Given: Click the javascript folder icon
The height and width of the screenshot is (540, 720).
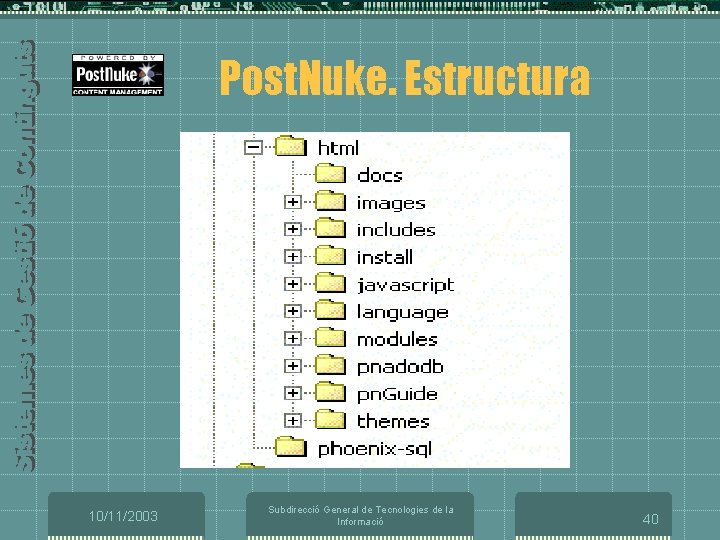Looking at the screenshot, I should click(x=330, y=282).
